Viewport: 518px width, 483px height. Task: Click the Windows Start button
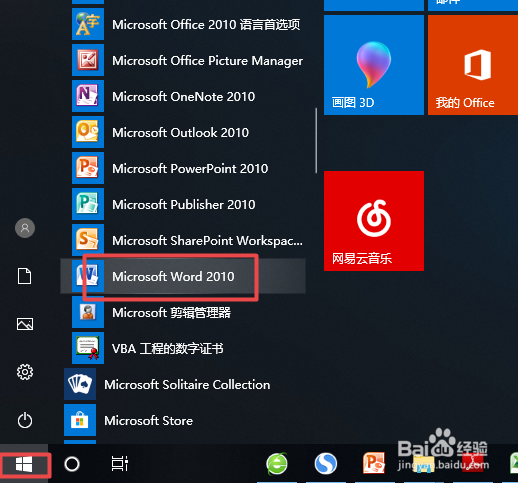[x=24, y=464]
